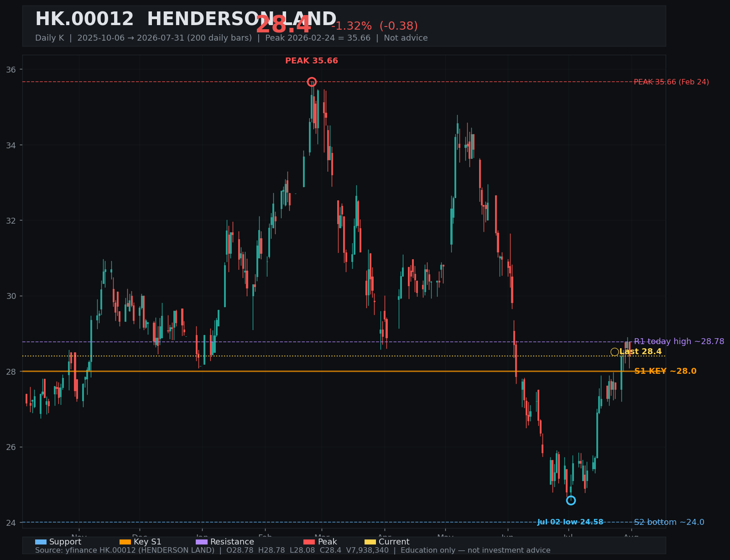Click the 34 tick on the price axis
The height and width of the screenshot is (560, 730).
coord(11,145)
